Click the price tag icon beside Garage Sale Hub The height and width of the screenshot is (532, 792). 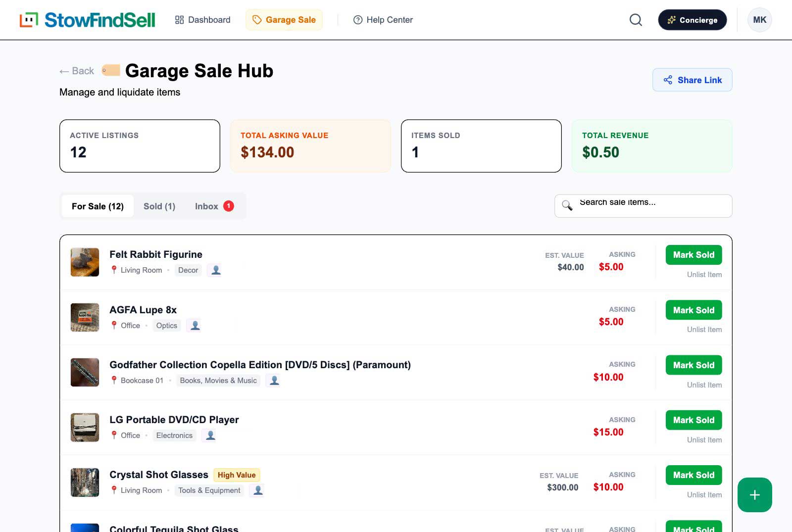pyautogui.click(x=111, y=70)
